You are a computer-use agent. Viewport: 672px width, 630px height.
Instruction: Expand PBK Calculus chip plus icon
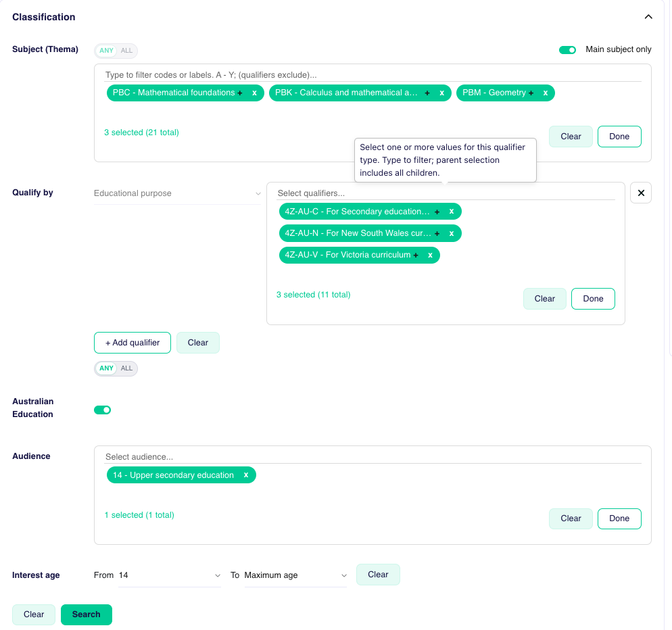pos(427,93)
